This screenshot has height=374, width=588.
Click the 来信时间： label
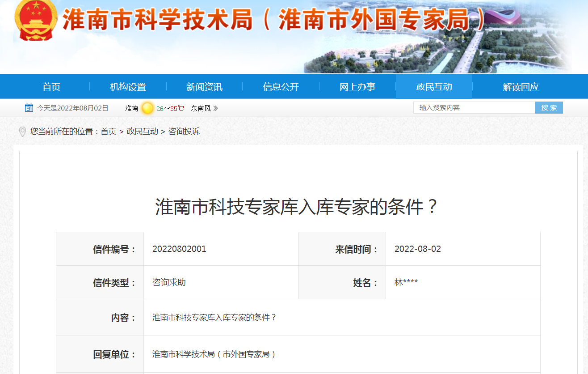(357, 249)
